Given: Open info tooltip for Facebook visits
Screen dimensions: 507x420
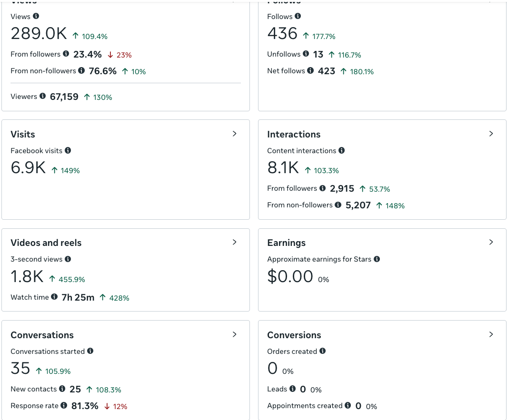Looking at the screenshot, I should click(x=68, y=150).
